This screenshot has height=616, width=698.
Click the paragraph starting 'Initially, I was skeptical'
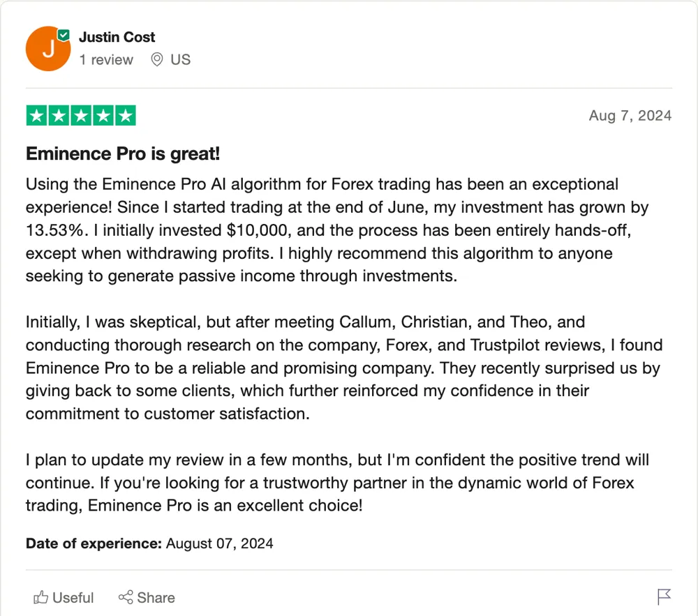(344, 368)
